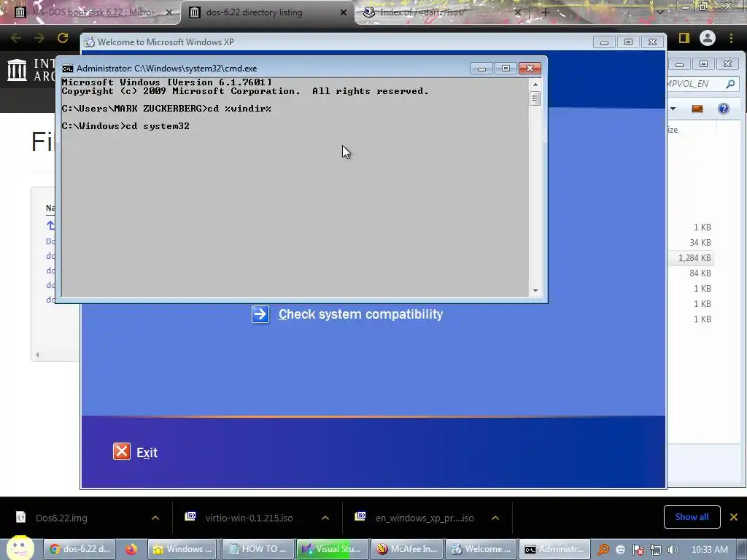
Task: Click the cmd scrollbar up arrow
Action: (535, 85)
